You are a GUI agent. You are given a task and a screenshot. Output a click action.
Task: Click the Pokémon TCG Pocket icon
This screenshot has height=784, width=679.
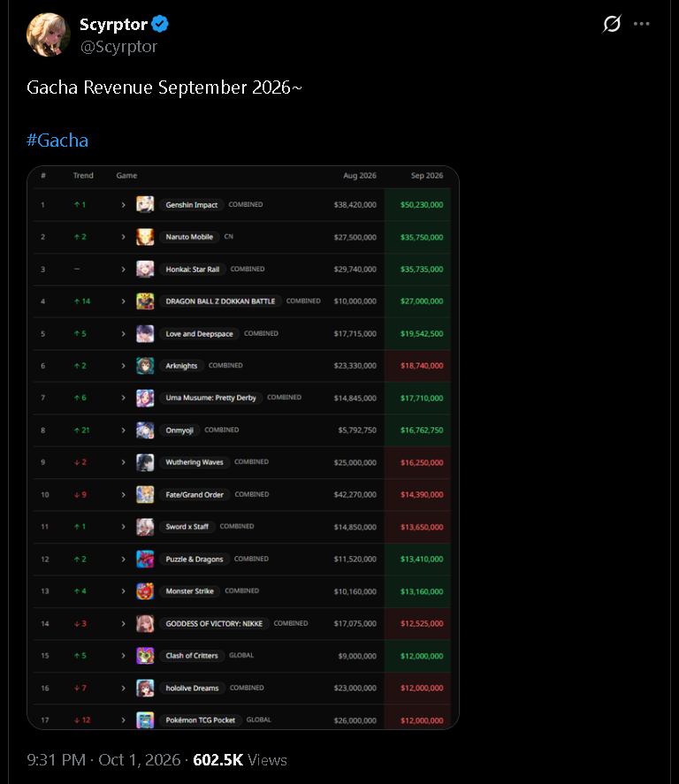[145, 720]
